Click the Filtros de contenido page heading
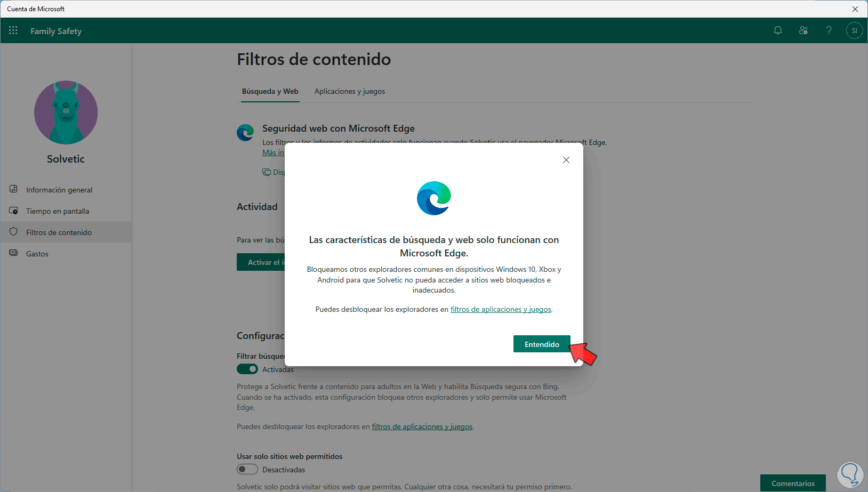868x492 pixels. pyautogui.click(x=314, y=59)
